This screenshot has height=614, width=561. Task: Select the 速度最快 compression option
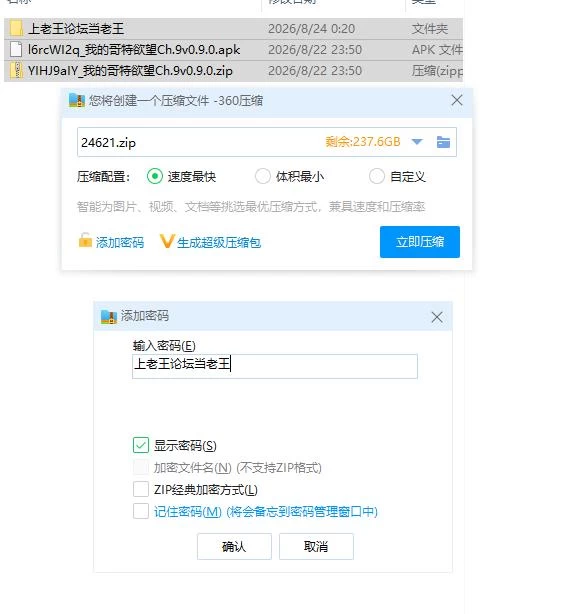tap(155, 176)
